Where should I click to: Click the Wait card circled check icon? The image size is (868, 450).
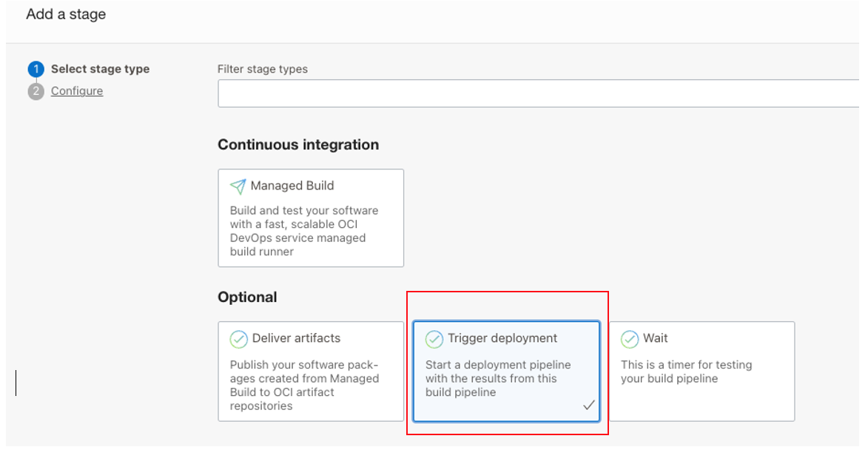coord(630,339)
